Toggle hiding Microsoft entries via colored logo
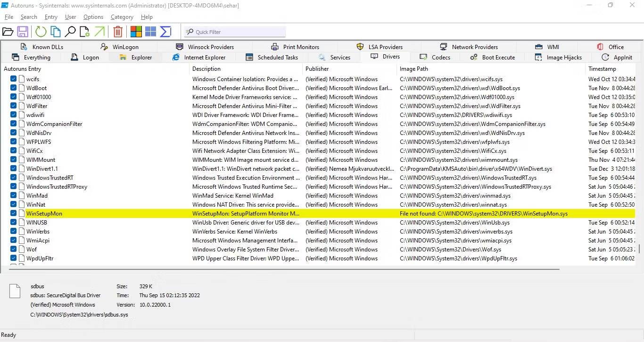The width and height of the screenshot is (644, 342). (x=136, y=31)
